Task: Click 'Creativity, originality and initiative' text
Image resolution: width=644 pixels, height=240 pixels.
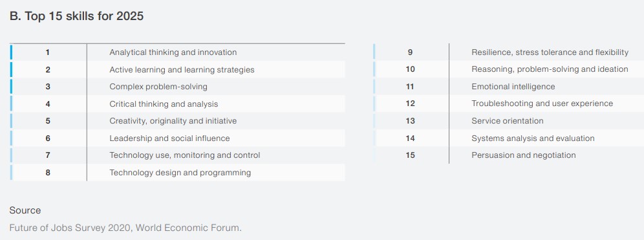Action: pyautogui.click(x=173, y=121)
